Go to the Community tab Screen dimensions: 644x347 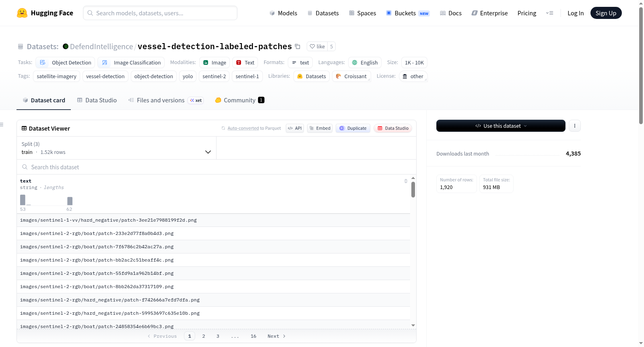tap(239, 100)
